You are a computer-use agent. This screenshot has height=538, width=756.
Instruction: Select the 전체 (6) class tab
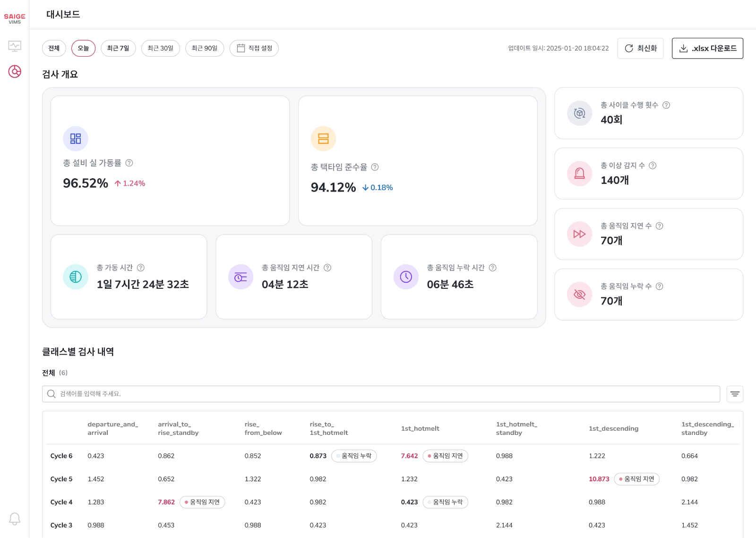(x=55, y=373)
